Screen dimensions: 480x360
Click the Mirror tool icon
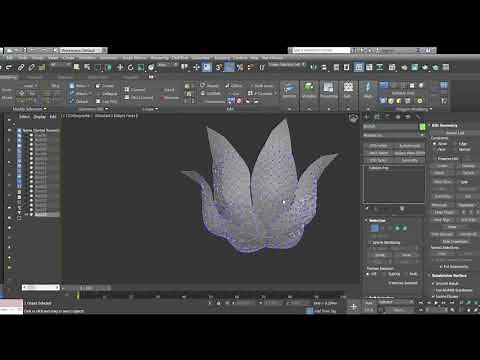[313, 67]
